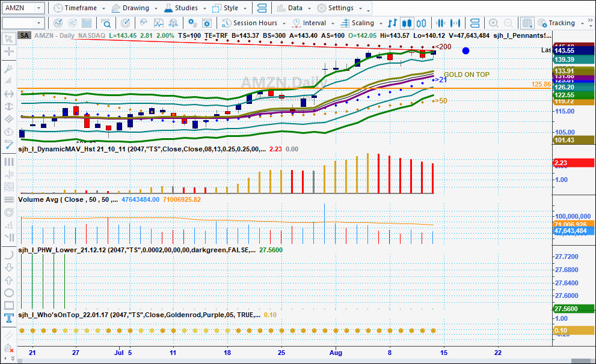The image size is (596, 364).
Task: Increase bar spacing on the chart
Action: (455, 23)
